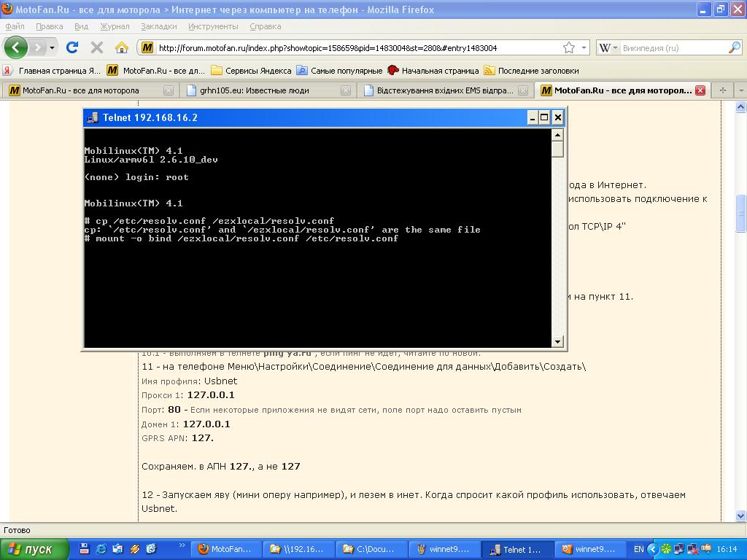
Task: Open the MotoFan.Ru bookmark in bookmarks toolbar
Action: tap(156, 71)
